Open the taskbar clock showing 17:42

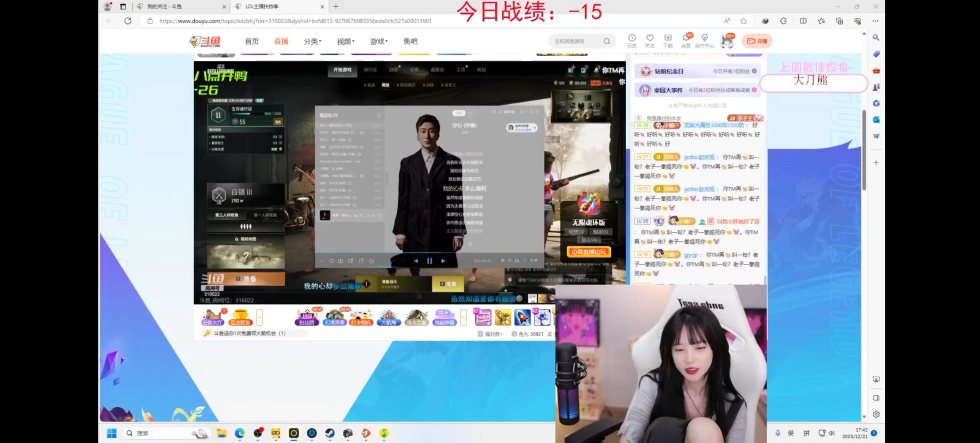click(x=855, y=433)
